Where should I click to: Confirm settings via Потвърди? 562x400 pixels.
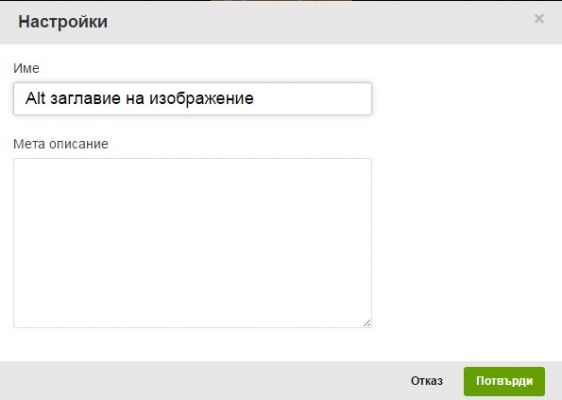click(504, 381)
